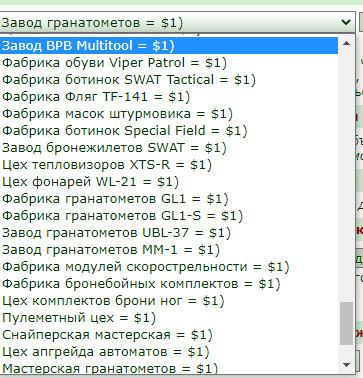Select Цех комплектов брони ног
This screenshot has height=378, width=363.
pyautogui.click(x=169, y=301)
